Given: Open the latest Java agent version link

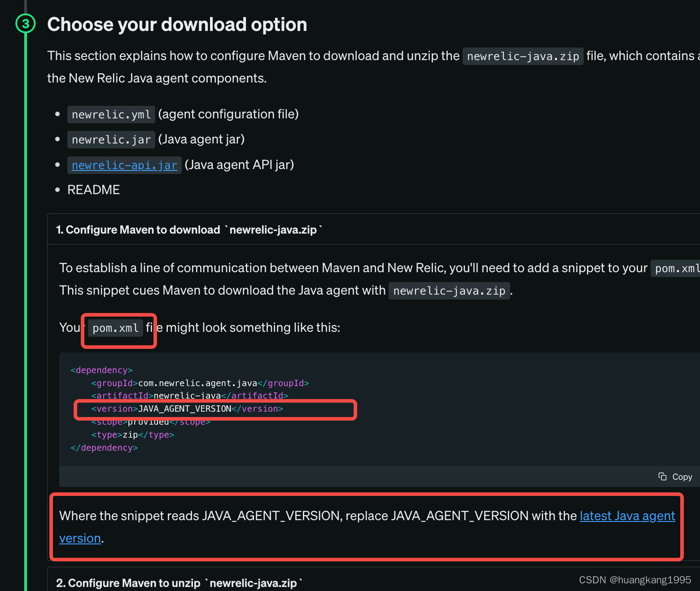Looking at the screenshot, I should [x=627, y=516].
